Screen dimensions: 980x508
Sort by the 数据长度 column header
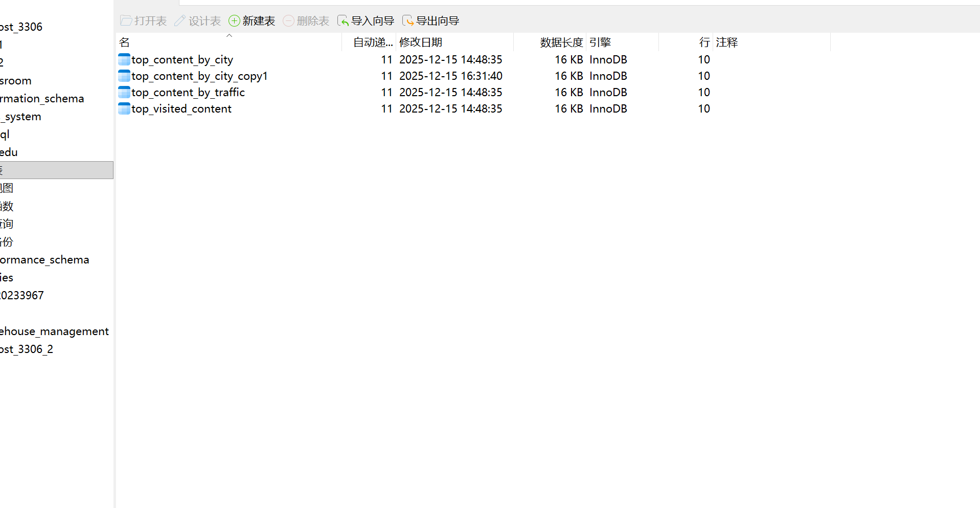[550, 42]
